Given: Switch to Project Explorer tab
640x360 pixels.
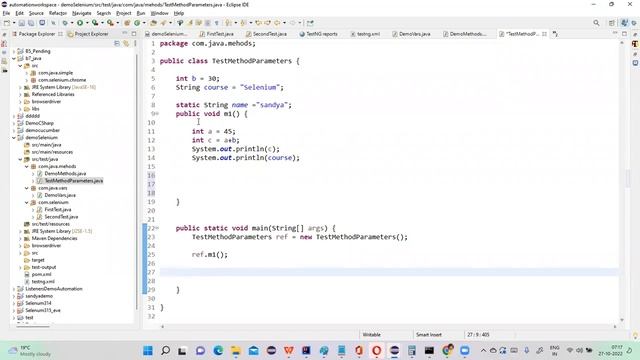Looking at the screenshot, I should pyautogui.click(x=88, y=34).
